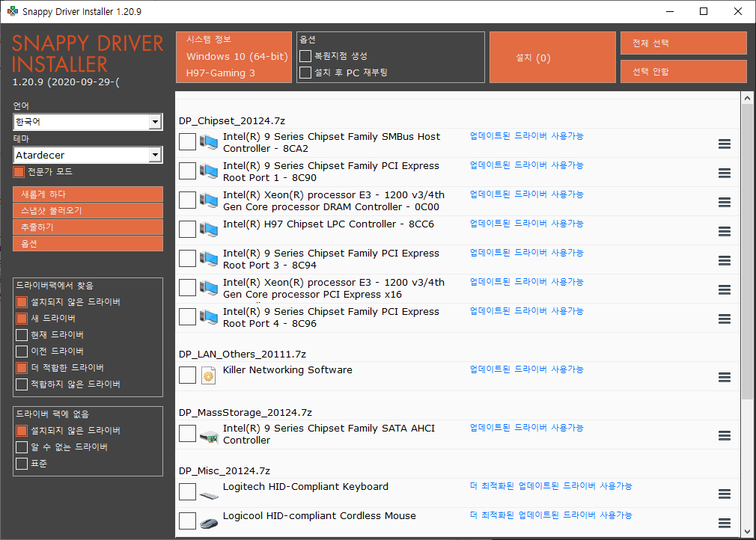The width and height of the screenshot is (756, 540).
Task: Open hamburger menu for Logitech Keyboard row
Action: pyautogui.click(x=724, y=494)
